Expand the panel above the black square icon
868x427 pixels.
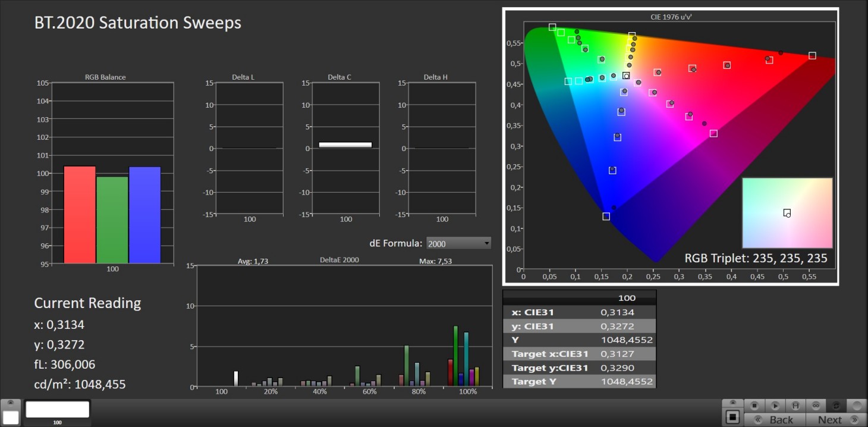pyautogui.click(x=733, y=403)
